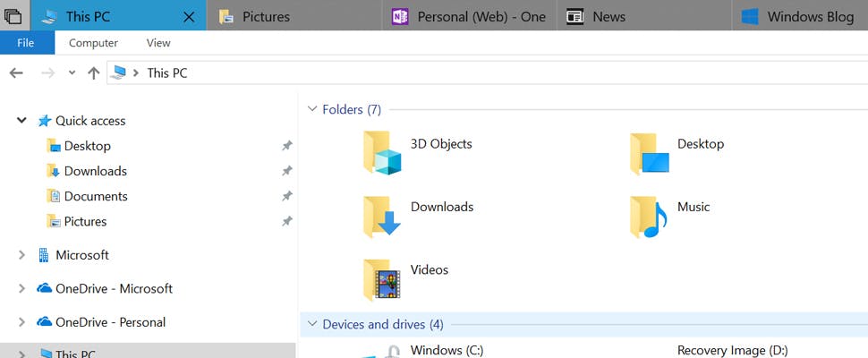Open the recent locations dropdown arrow
This screenshot has width=868, height=358.
coord(72,73)
